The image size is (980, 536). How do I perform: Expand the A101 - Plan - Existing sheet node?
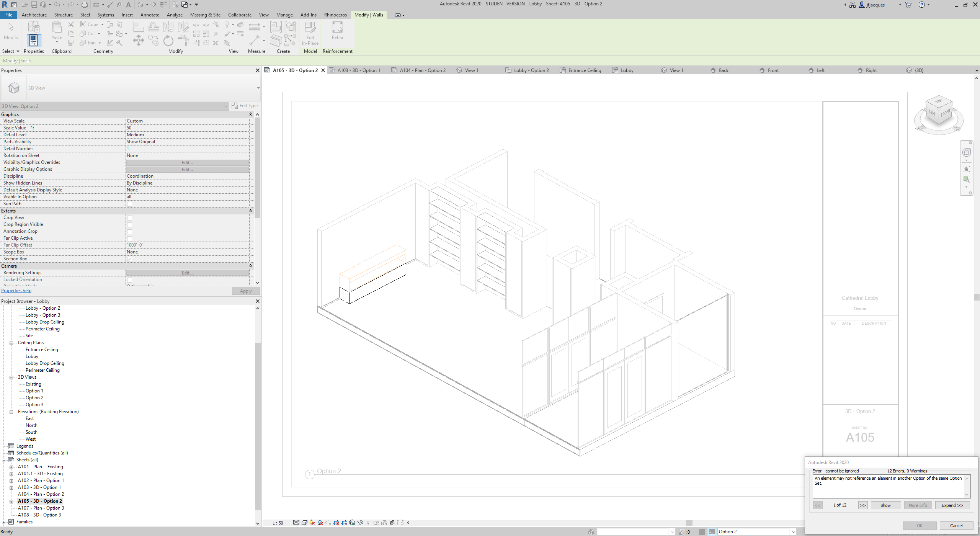[11, 466]
